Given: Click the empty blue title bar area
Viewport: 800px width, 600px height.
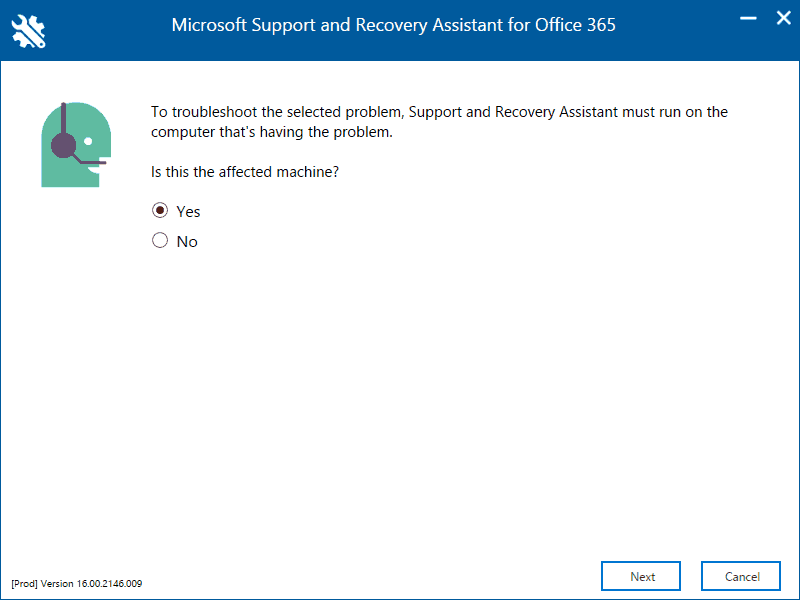Looking at the screenshot, I should tap(680, 40).
